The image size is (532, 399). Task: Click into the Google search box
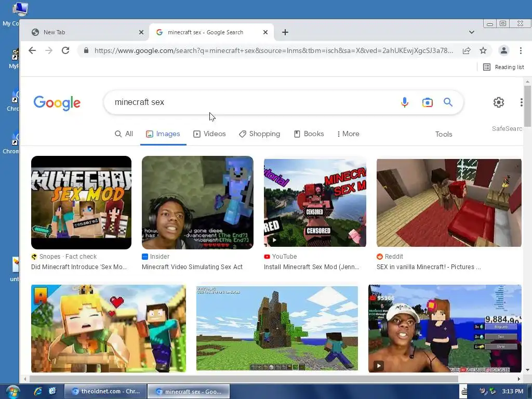[x=251, y=102]
